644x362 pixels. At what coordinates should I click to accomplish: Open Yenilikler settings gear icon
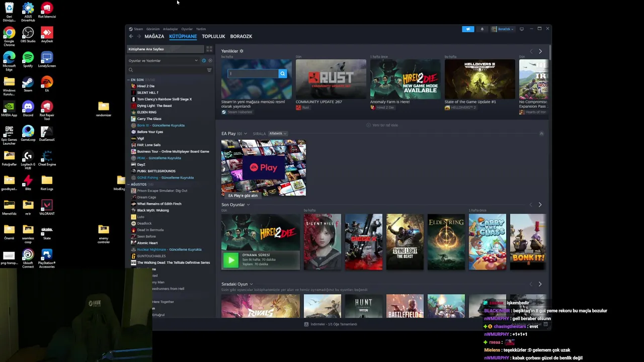point(242,51)
